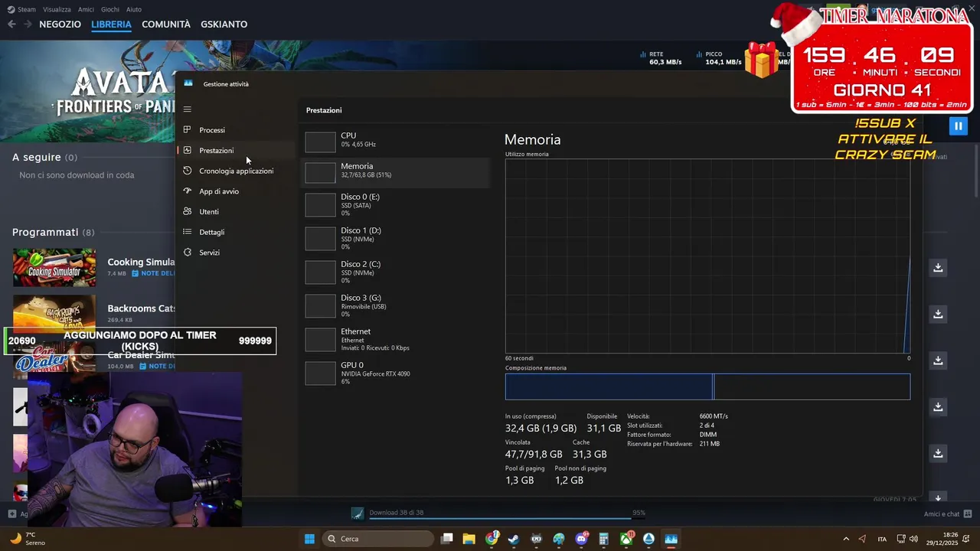Open App di avvio section
Image resolution: width=980 pixels, height=551 pixels.
[236, 191]
